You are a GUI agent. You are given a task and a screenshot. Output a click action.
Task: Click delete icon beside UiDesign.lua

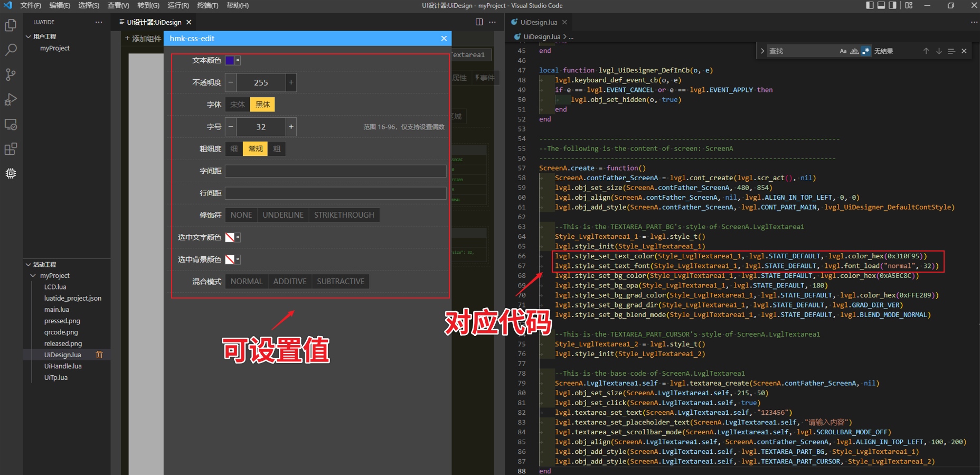pyautogui.click(x=99, y=355)
